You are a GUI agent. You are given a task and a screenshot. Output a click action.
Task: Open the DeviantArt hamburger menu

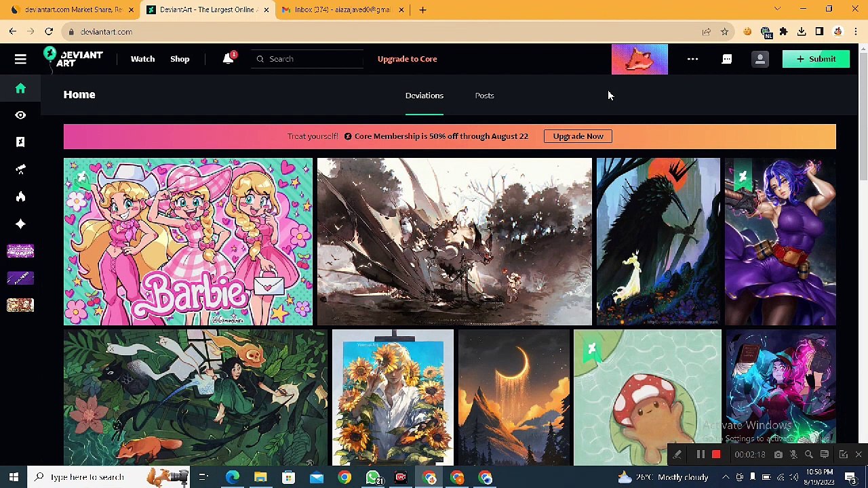(20, 59)
